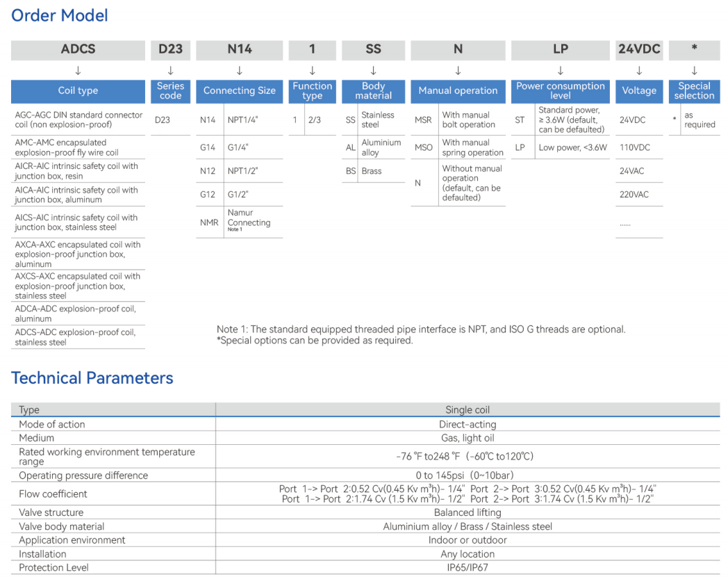Select the blue "Voltage" header
This screenshot has height=577, width=728.
click(x=639, y=91)
